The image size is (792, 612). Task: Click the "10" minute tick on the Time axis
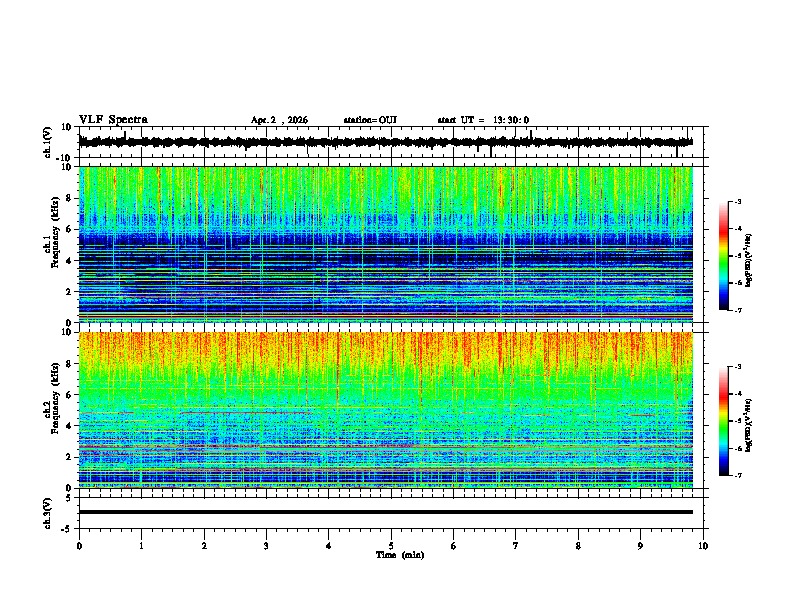703,546
